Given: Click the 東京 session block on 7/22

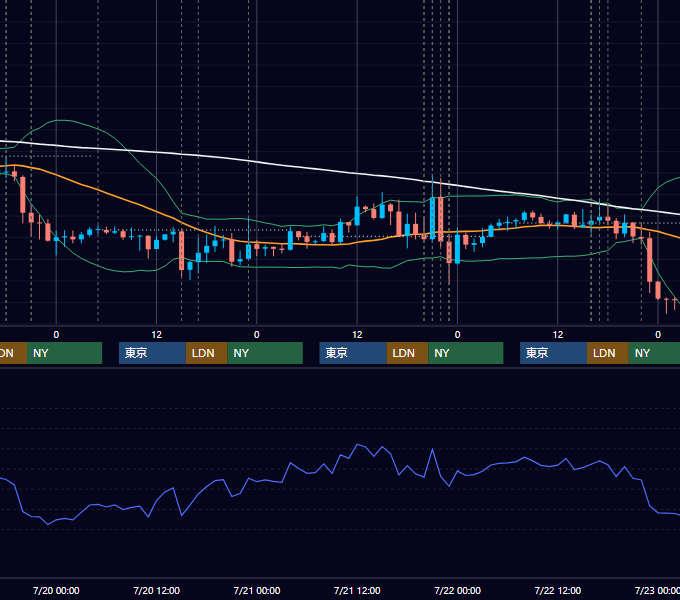Looking at the screenshot, I should pyautogui.click(x=553, y=353).
